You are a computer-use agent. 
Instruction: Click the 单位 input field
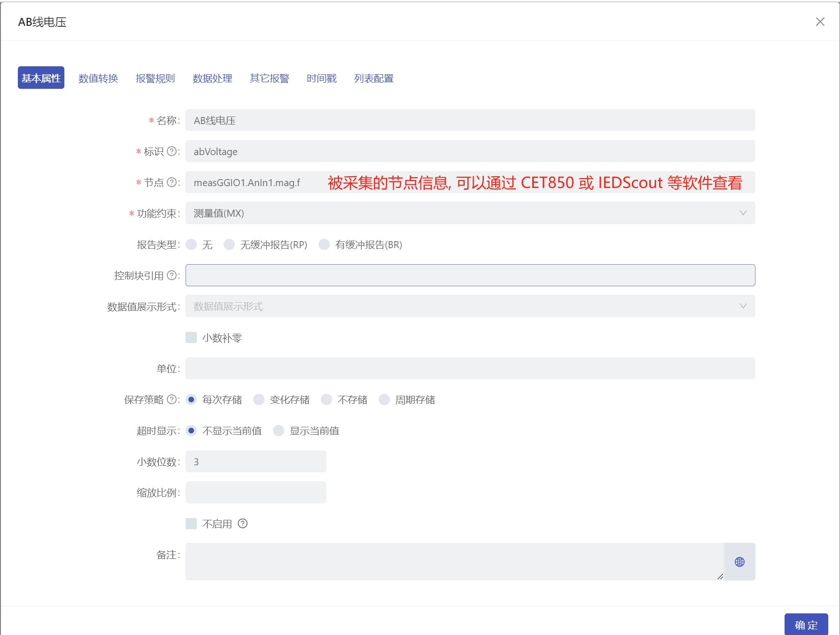[x=470, y=368]
